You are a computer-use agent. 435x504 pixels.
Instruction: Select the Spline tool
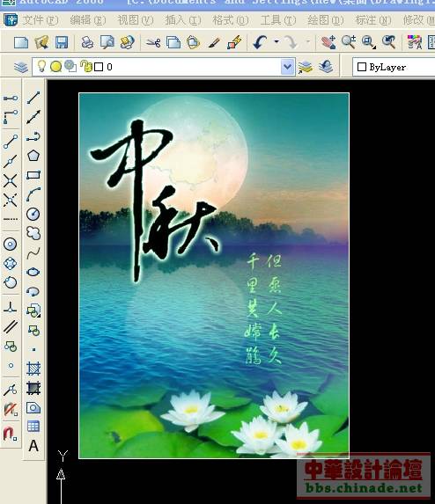click(x=33, y=253)
